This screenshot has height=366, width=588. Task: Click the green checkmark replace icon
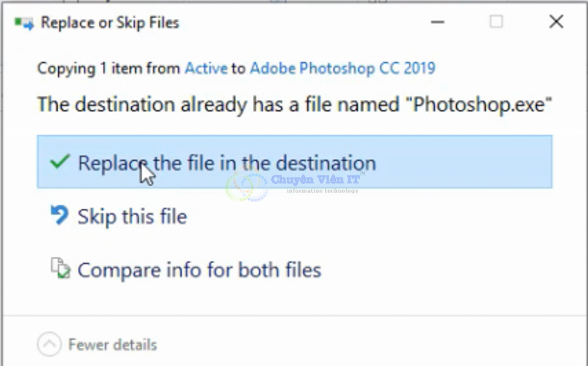click(x=59, y=162)
